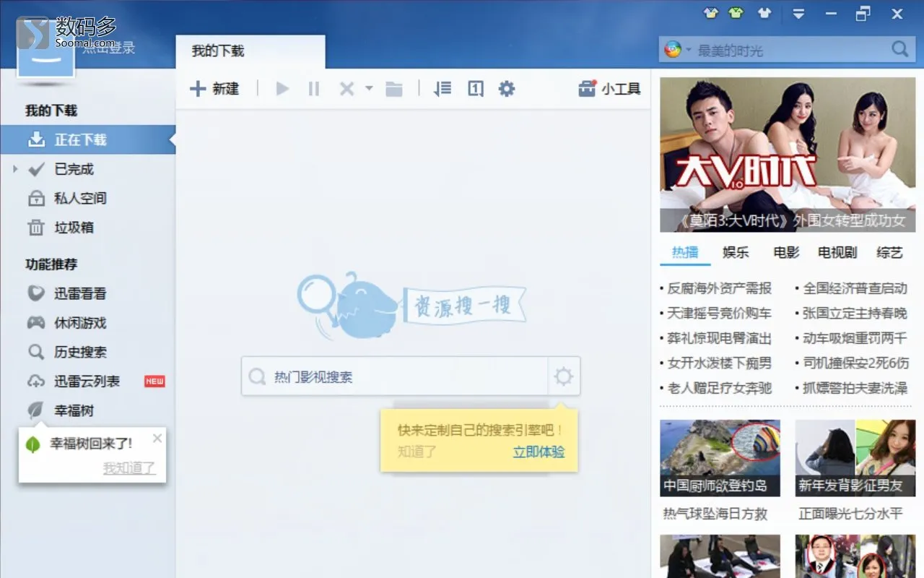Open news link 司机撞保安2死6伤

[x=856, y=363]
